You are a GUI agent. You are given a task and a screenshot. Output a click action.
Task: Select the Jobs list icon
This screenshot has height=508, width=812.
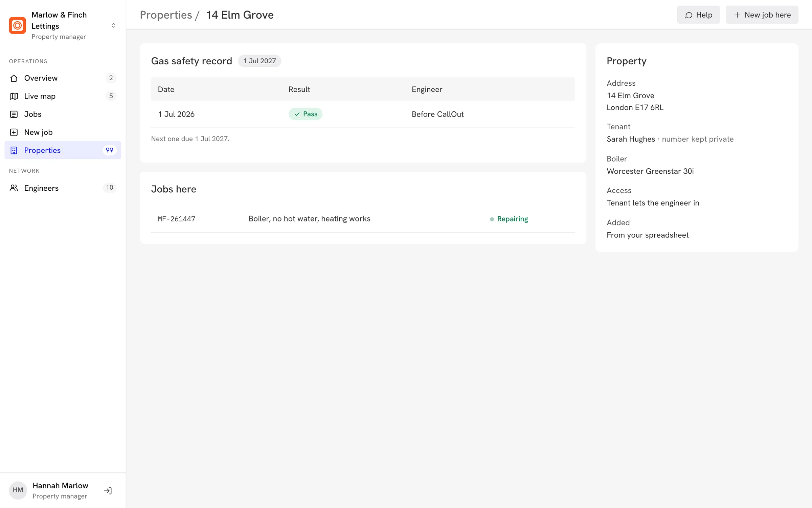14,114
